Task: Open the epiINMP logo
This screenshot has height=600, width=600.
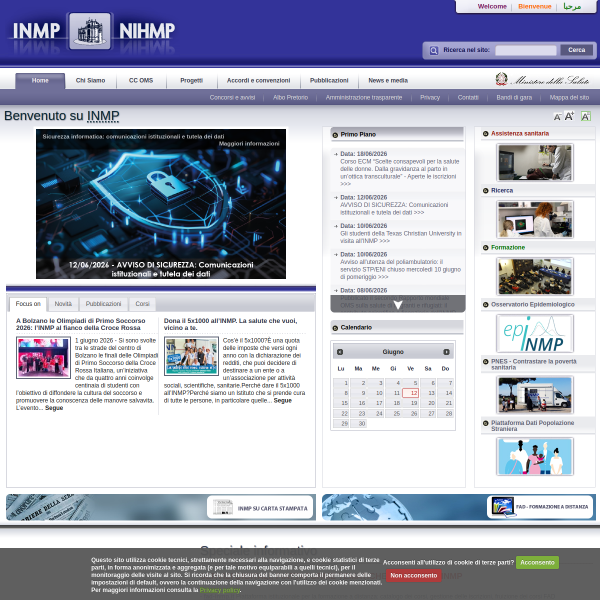Action: tap(535, 333)
